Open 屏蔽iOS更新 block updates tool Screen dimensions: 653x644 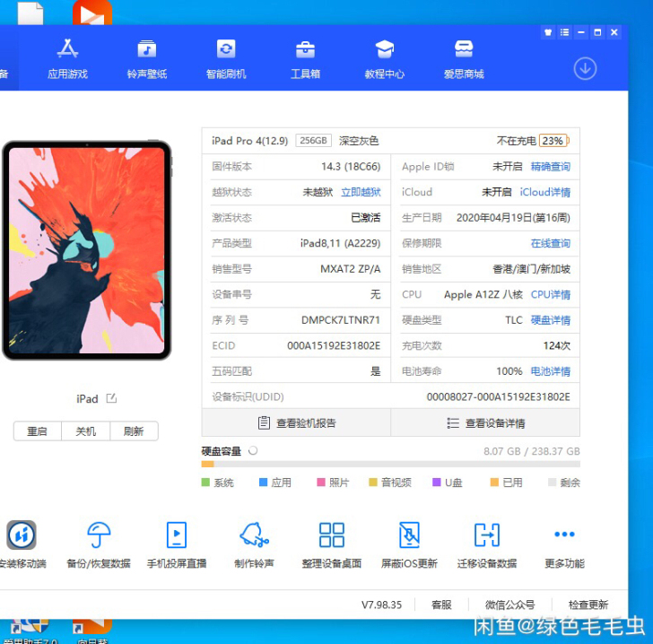point(409,544)
